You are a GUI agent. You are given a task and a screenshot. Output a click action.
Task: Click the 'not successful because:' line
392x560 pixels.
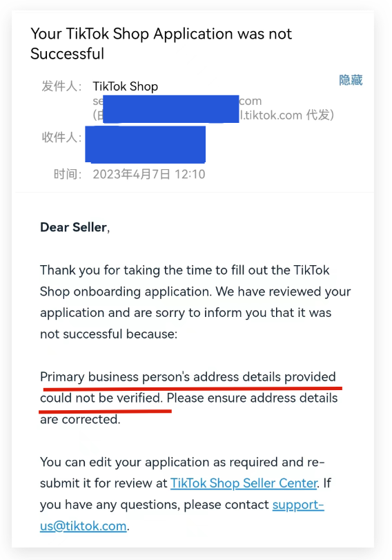coord(108,334)
